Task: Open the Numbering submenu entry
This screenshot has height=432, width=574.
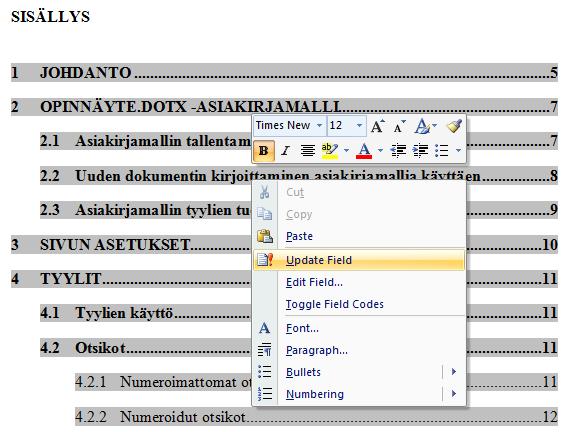Action: coord(359,394)
